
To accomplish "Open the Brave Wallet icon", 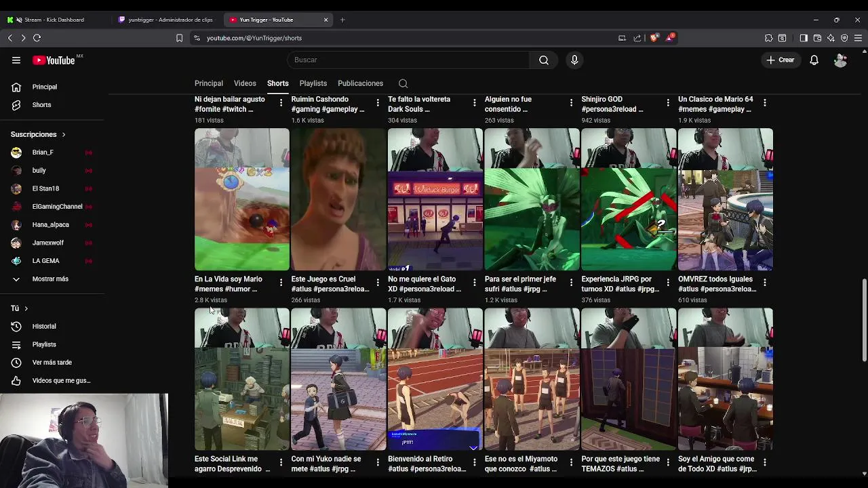I will pyautogui.click(x=817, y=38).
